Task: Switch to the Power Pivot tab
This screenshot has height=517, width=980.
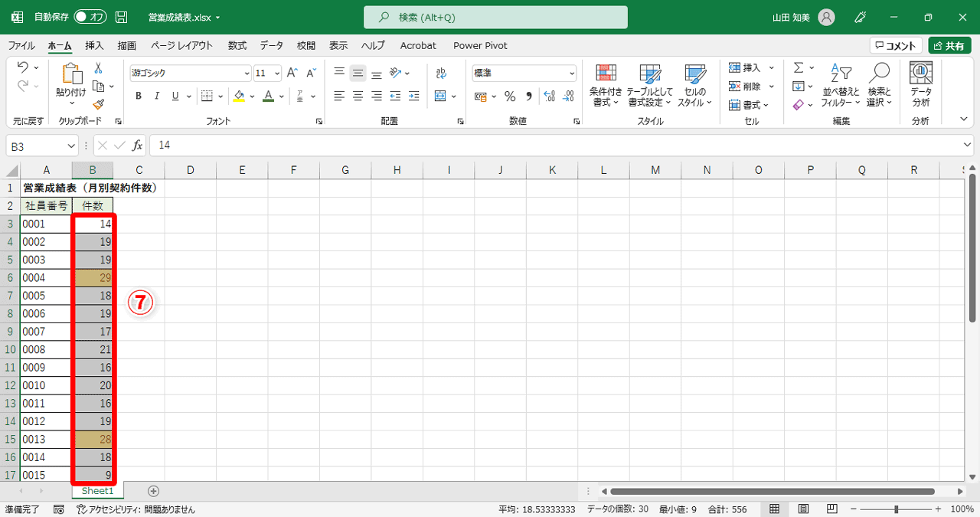Action: click(480, 45)
